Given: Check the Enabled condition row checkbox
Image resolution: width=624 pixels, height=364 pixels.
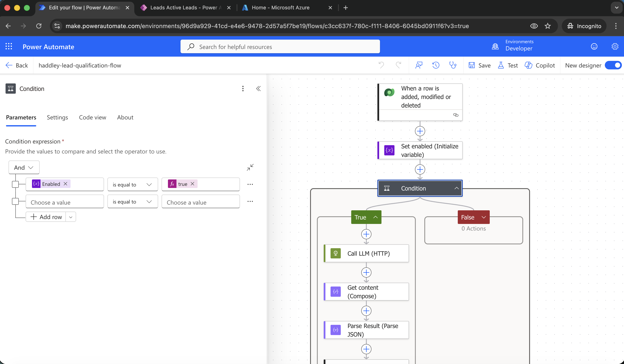Looking at the screenshot, I should tap(15, 184).
